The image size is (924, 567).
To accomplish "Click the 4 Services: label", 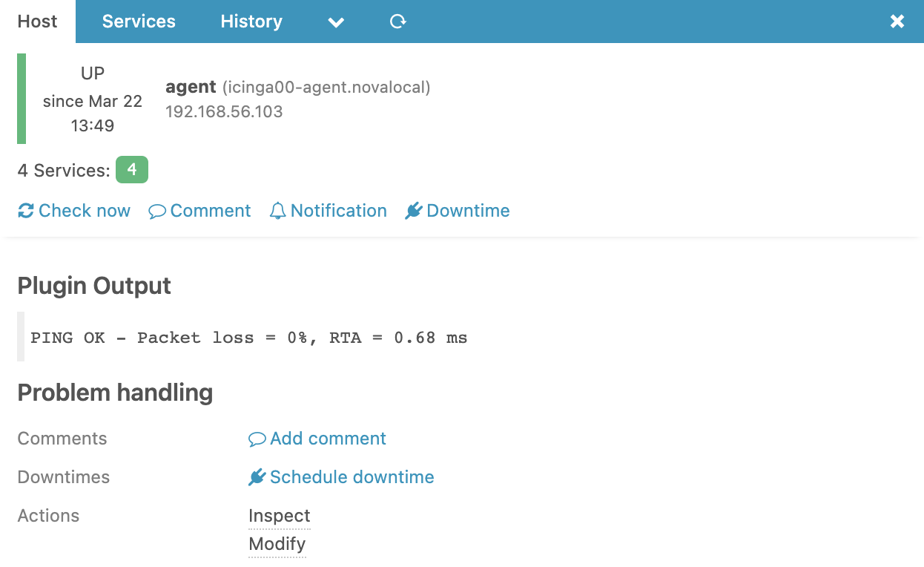I will coord(64,171).
